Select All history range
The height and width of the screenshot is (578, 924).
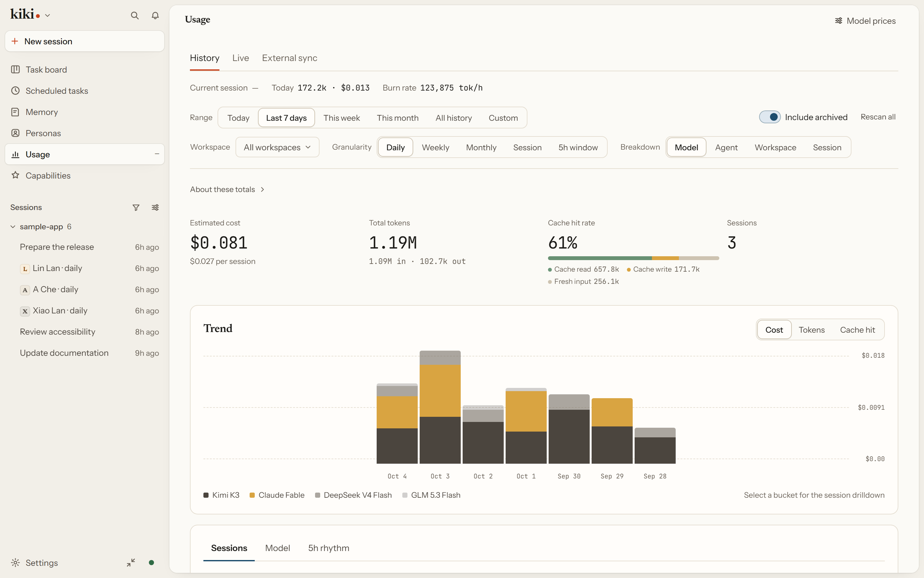coord(454,118)
